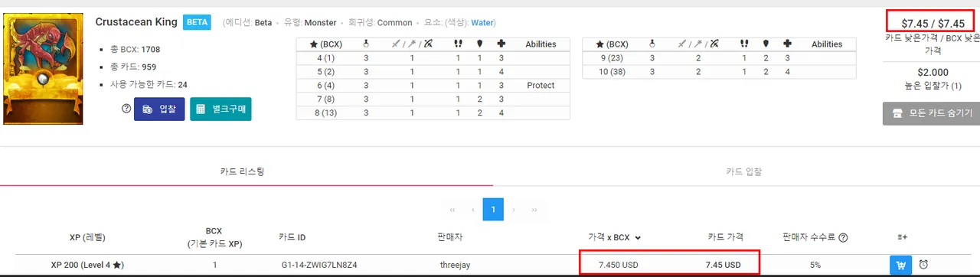Click the add-all list icon in table header
Viewport: 980px width, 277px height.
[902, 237]
